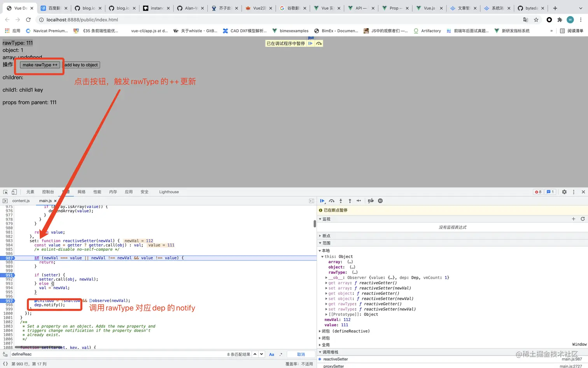
Task: Collapse the 调用堆栈 call stack section
Action: click(320, 352)
